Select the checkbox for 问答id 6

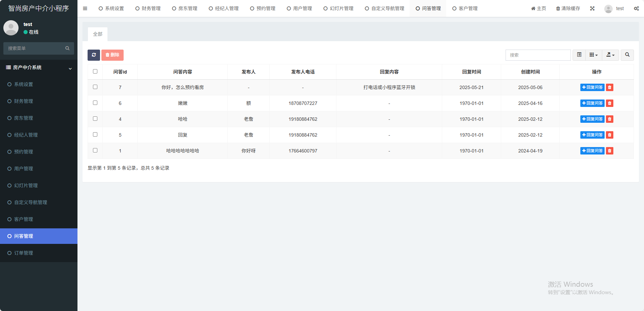pyautogui.click(x=95, y=103)
